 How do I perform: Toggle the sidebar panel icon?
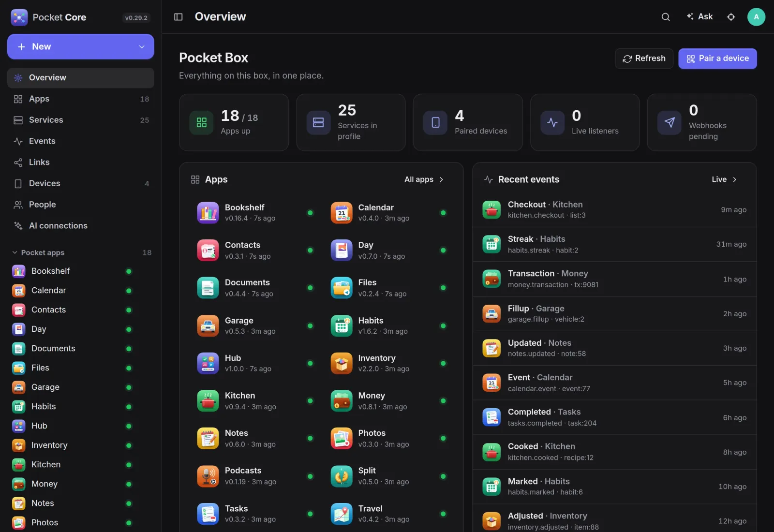178,17
